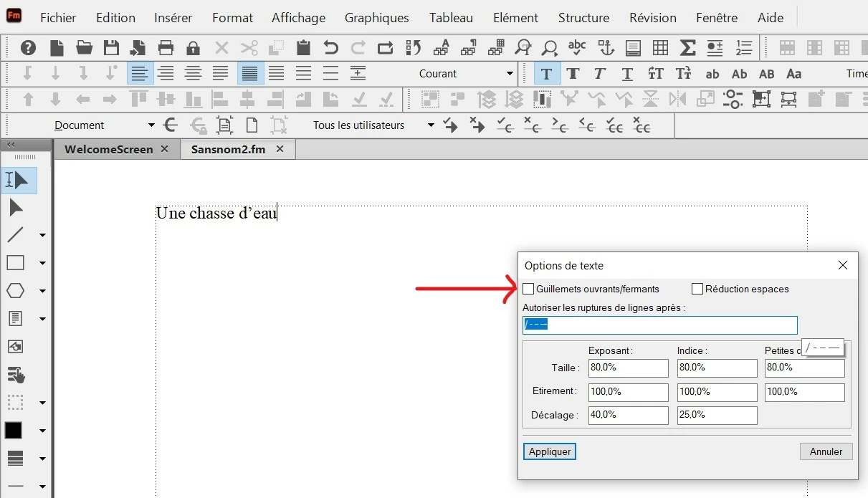Image resolution: width=868 pixels, height=498 pixels.
Task: Run the spelling checker (abc icon)
Action: coord(577,48)
